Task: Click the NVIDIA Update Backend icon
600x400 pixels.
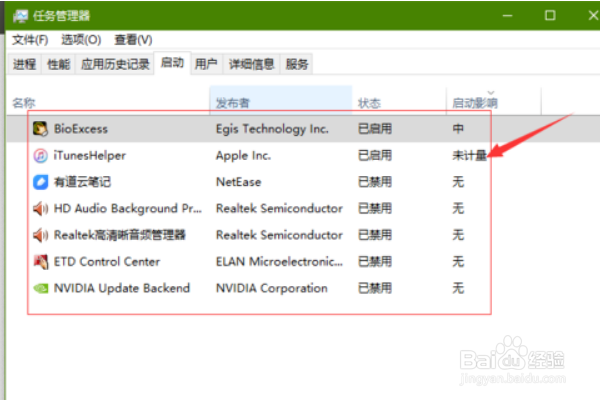Action: click(41, 288)
